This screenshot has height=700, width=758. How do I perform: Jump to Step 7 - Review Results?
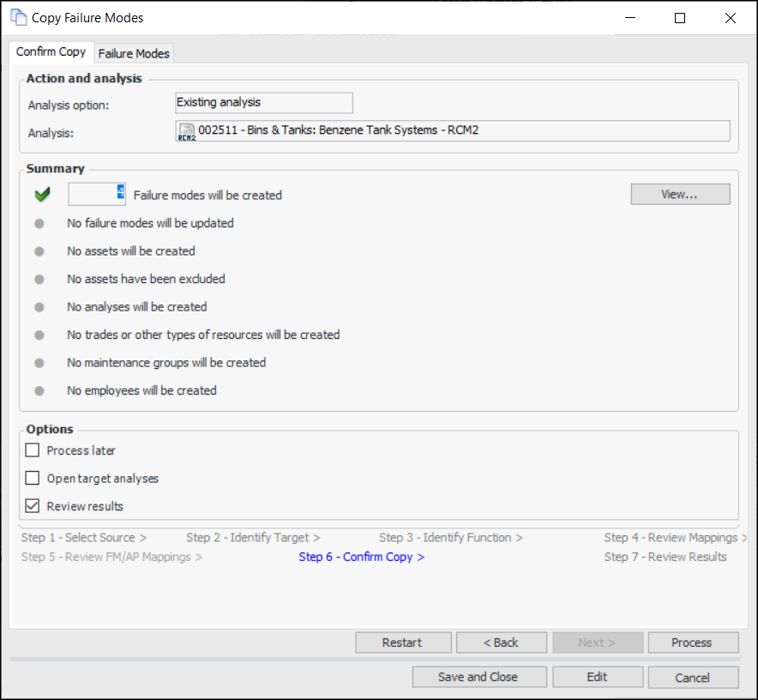point(665,557)
